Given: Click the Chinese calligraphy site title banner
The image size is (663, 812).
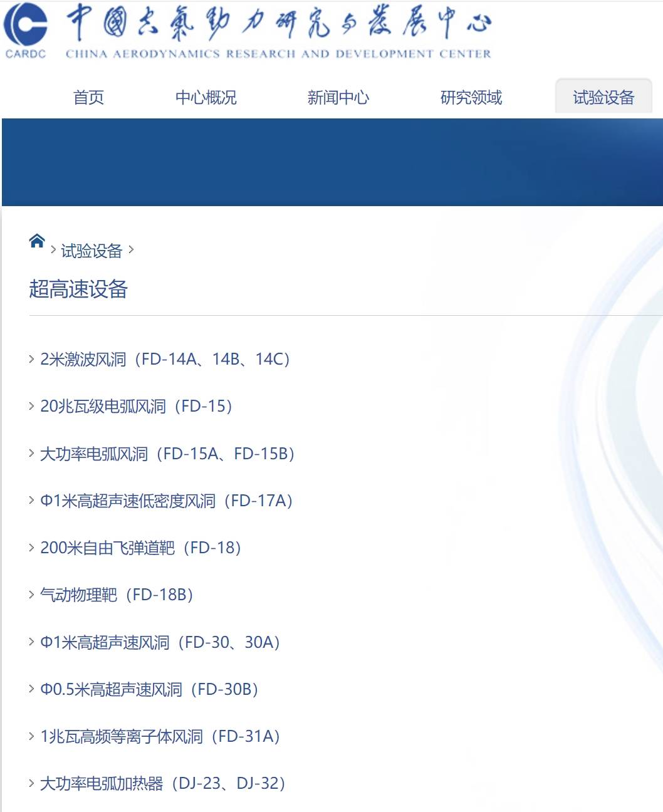Looking at the screenshot, I should coord(279,31).
